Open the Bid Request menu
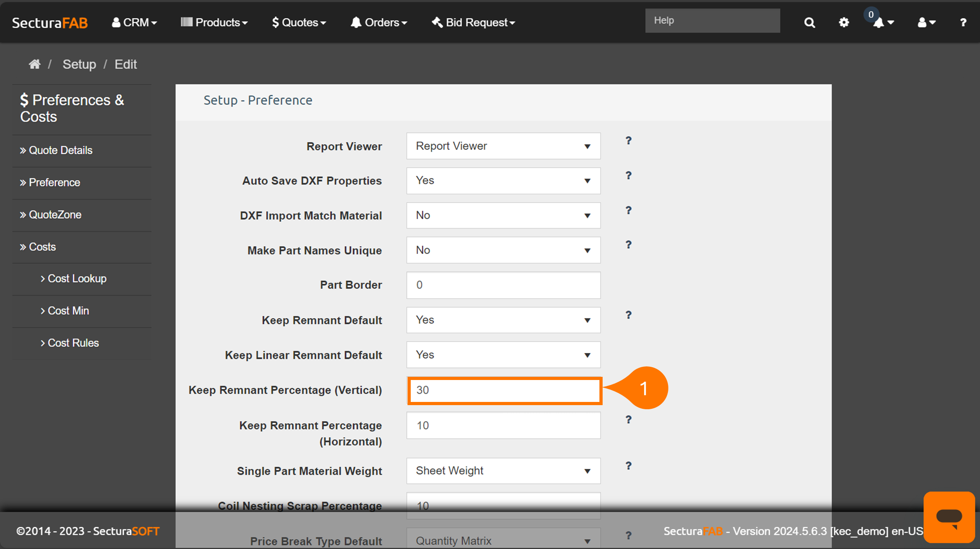 pos(473,22)
